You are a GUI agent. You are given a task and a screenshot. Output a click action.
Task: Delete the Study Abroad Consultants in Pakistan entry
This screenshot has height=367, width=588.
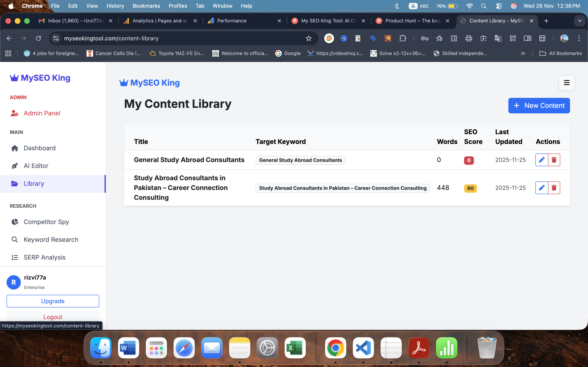(554, 187)
